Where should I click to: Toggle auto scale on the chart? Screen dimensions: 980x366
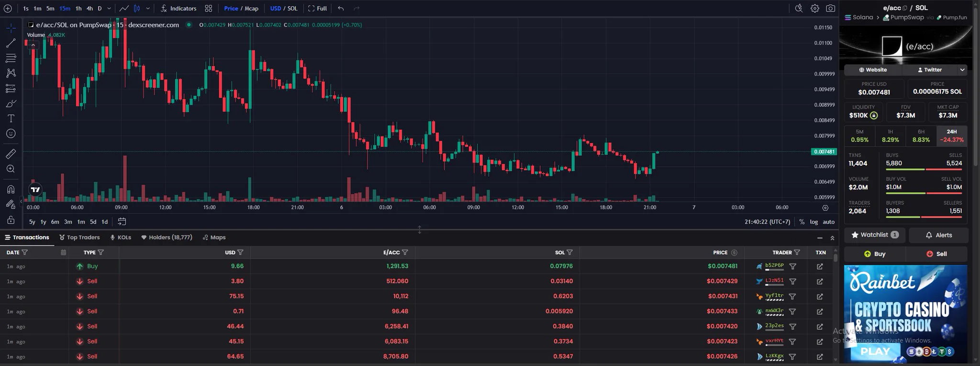pos(829,222)
